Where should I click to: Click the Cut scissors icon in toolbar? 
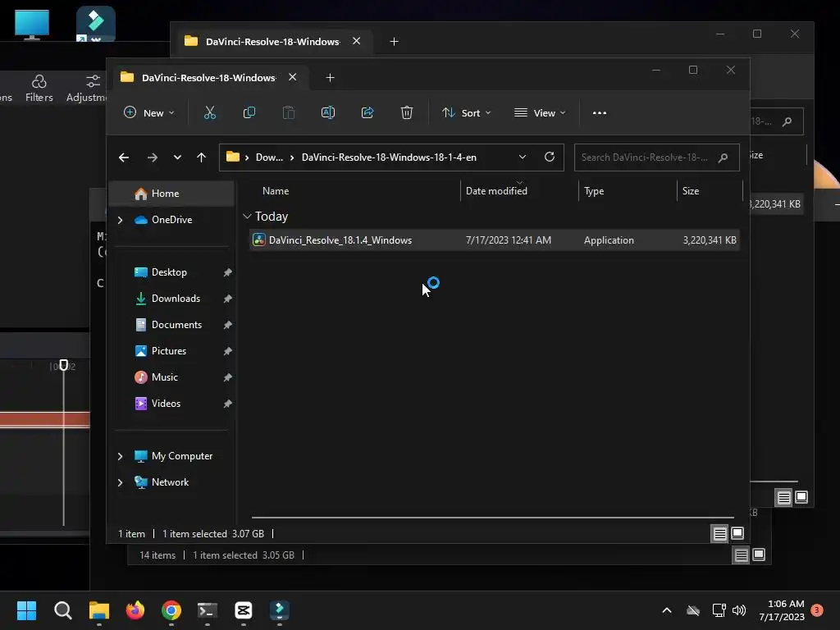point(209,113)
